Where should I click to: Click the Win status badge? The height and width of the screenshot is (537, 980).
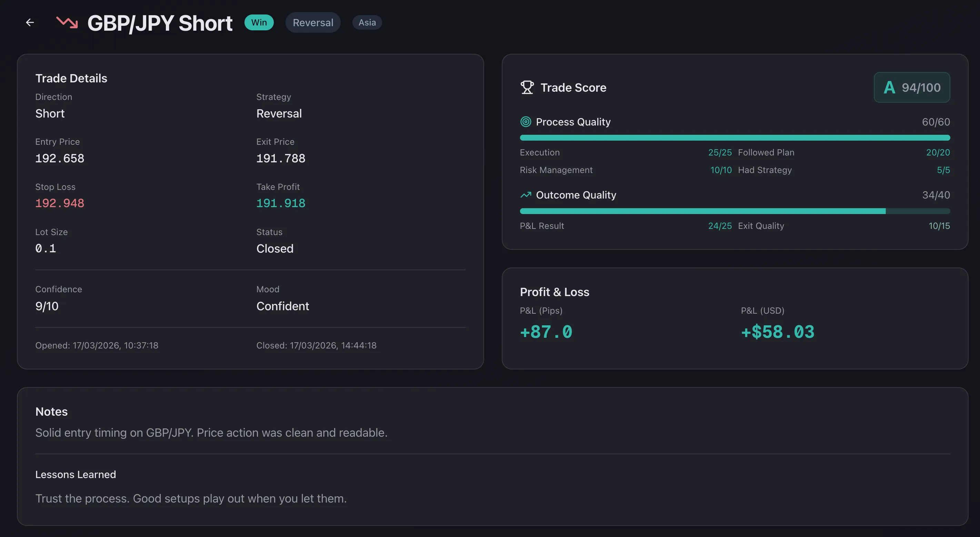[x=259, y=22]
